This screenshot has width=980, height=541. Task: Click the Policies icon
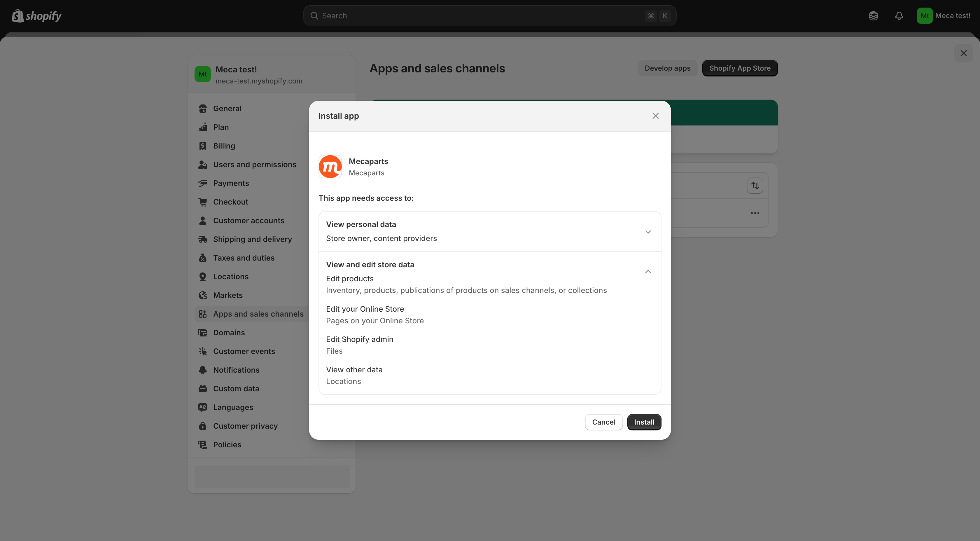(x=203, y=444)
